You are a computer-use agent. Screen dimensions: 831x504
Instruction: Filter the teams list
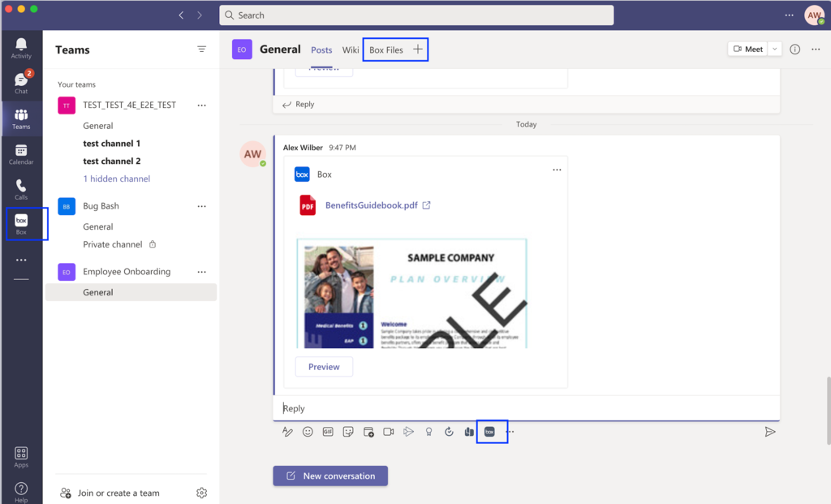[201, 50]
